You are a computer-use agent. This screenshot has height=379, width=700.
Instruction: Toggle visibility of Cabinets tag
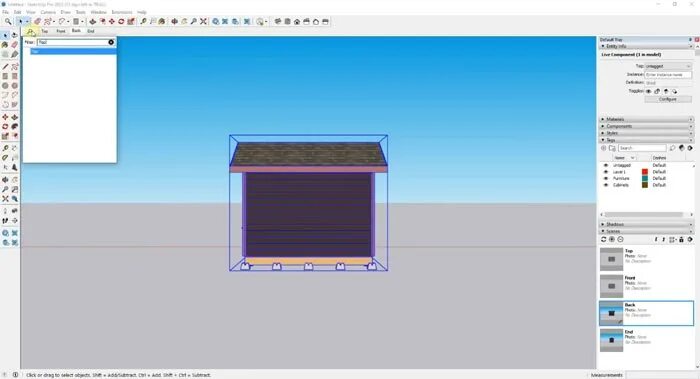tap(606, 185)
